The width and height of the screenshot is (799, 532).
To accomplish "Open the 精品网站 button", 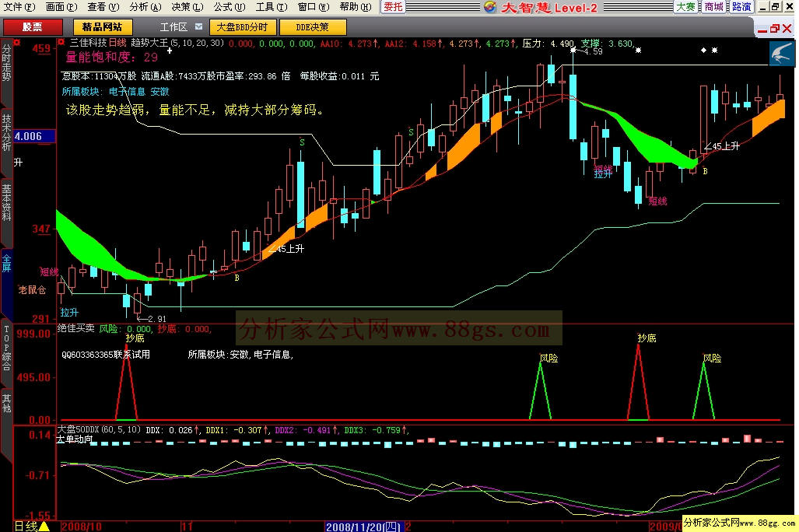I will coord(103,27).
